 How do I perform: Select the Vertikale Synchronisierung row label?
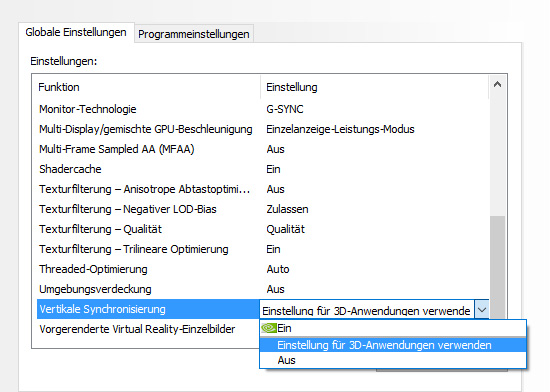pos(102,309)
